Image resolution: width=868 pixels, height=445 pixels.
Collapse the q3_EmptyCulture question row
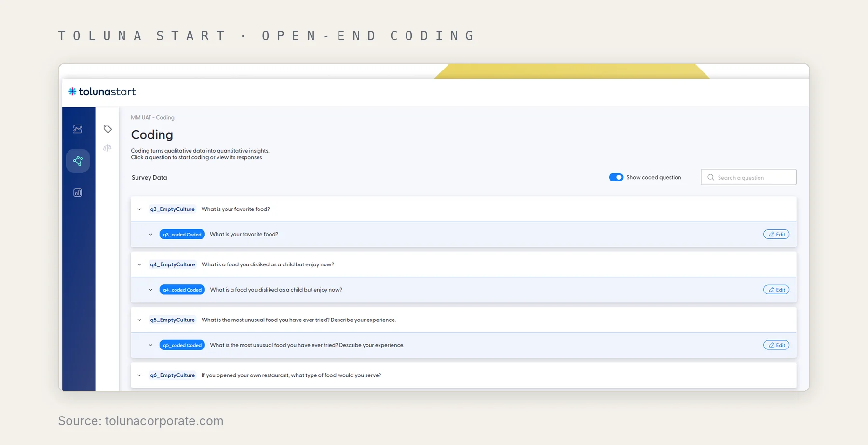click(x=140, y=209)
